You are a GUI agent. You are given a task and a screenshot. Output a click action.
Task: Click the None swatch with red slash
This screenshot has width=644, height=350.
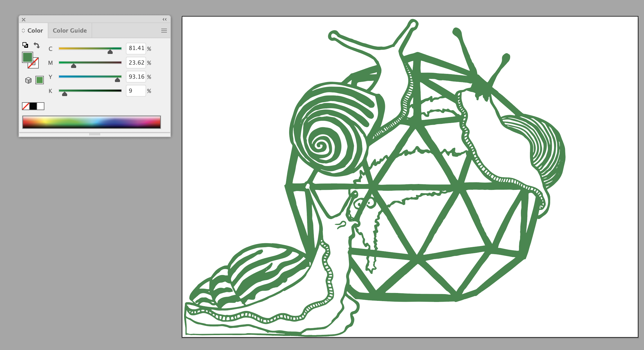(26, 106)
